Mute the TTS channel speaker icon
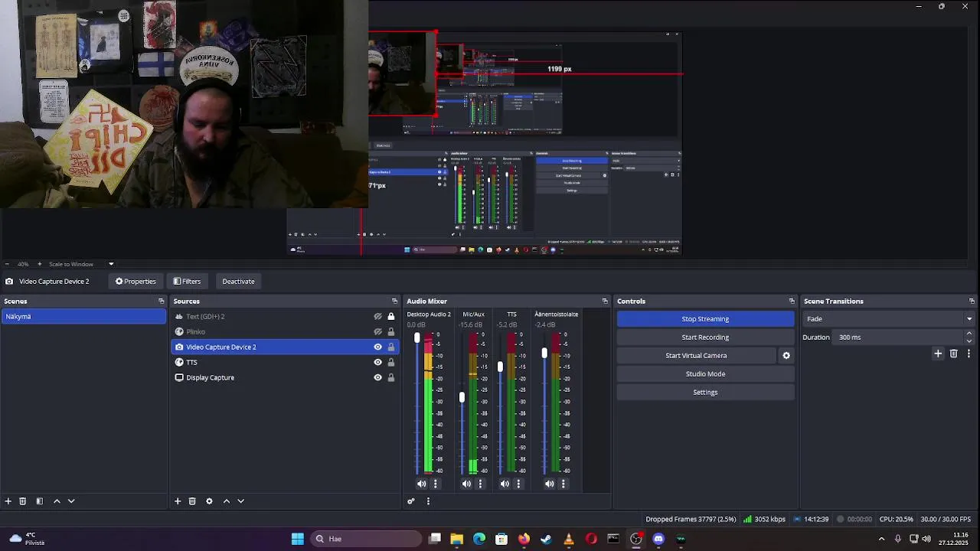 [505, 484]
